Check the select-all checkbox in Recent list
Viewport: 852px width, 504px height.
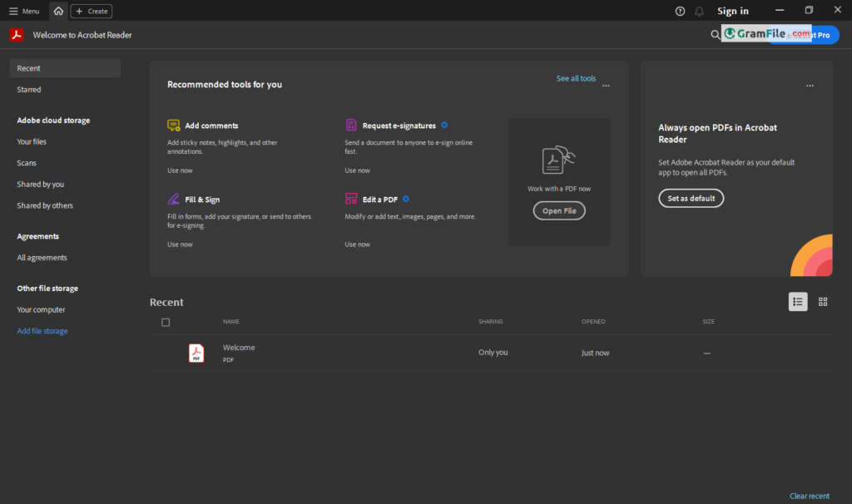tap(166, 322)
